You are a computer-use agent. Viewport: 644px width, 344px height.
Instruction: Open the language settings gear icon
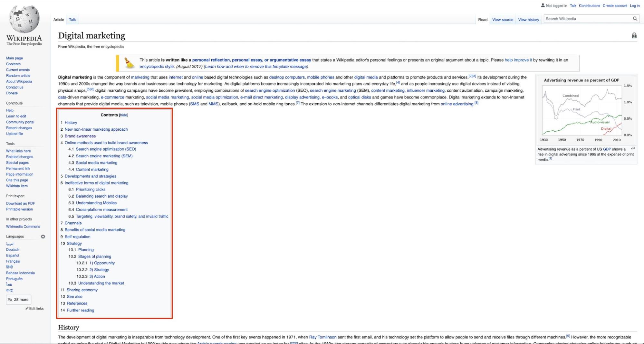click(43, 237)
